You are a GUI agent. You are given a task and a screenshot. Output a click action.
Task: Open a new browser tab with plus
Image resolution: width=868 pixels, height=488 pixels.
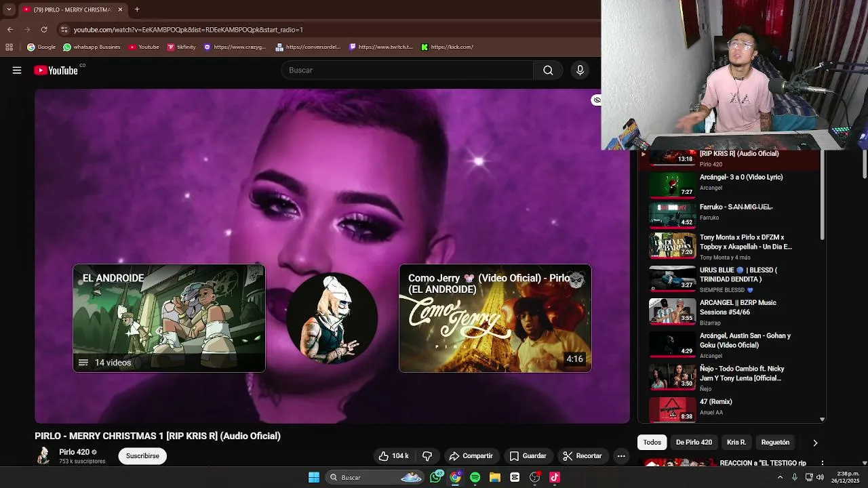[137, 9]
